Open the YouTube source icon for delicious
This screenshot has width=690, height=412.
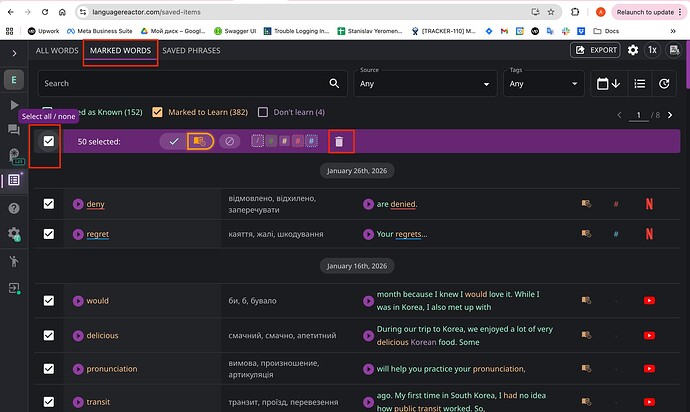click(x=648, y=335)
